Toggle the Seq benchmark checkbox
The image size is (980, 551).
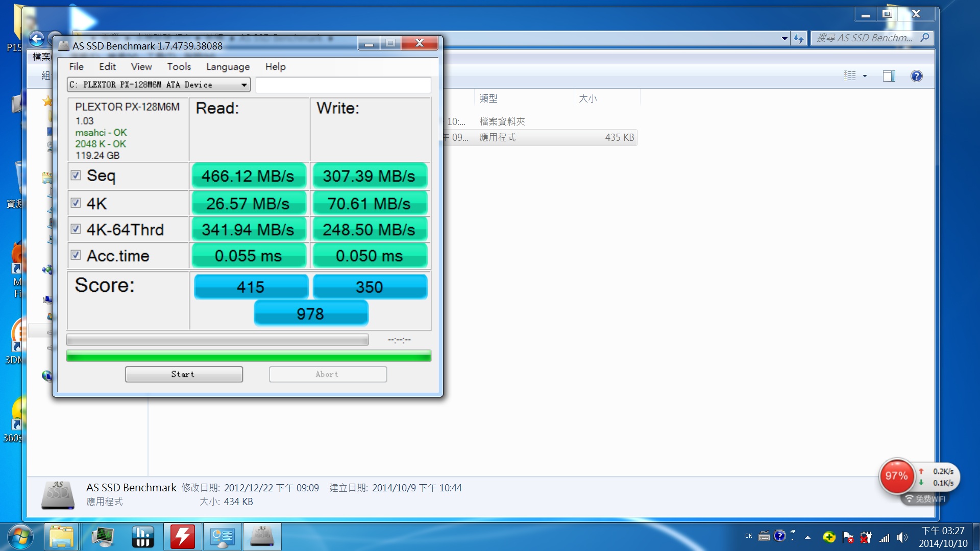(x=76, y=176)
